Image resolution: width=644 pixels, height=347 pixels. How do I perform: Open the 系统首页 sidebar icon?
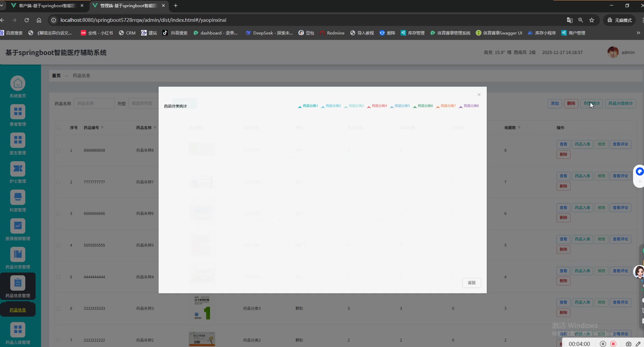(x=18, y=83)
